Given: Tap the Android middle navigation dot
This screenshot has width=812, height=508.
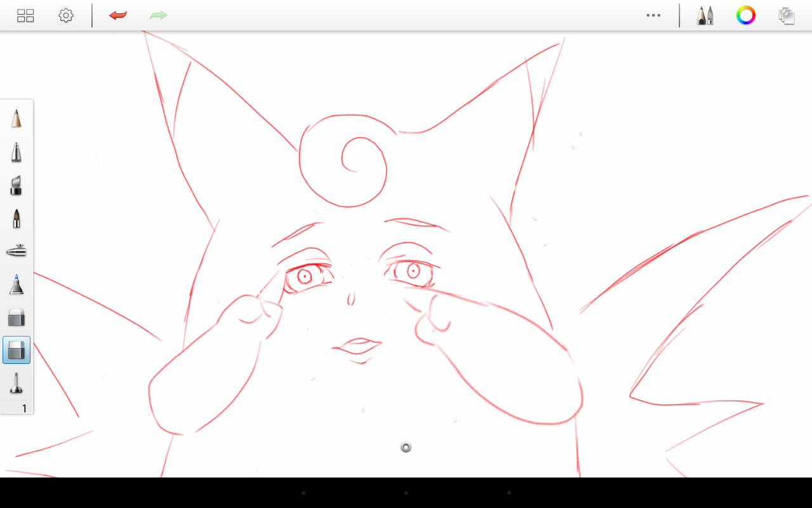Looking at the screenshot, I should pos(406,493).
